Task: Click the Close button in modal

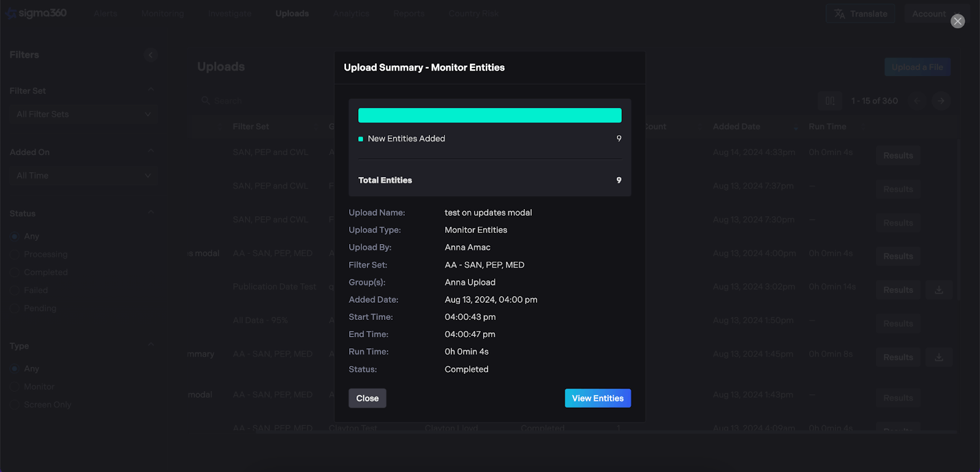Action: (x=367, y=398)
